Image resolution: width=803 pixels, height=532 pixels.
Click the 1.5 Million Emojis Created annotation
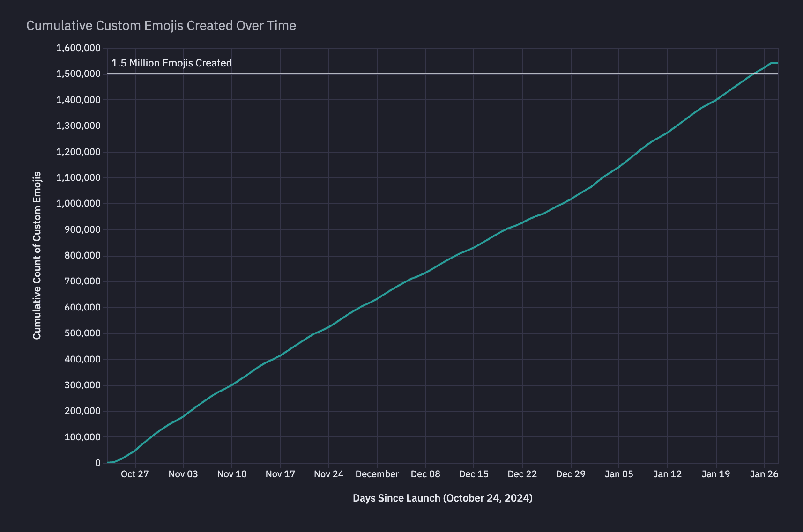pos(171,63)
